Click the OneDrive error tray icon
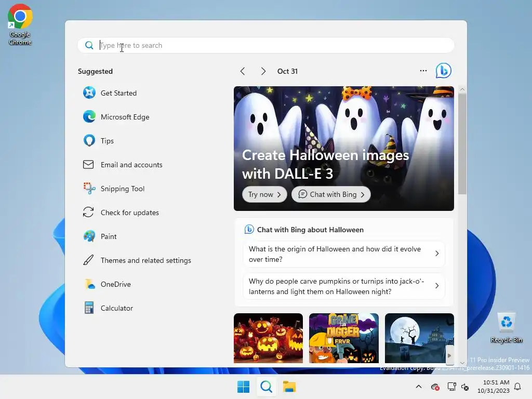The image size is (532, 399). [x=435, y=387]
